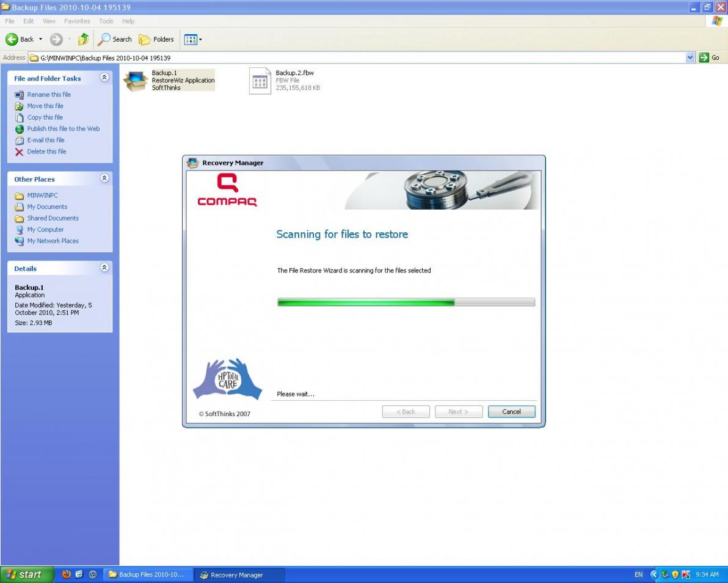The width and height of the screenshot is (728, 583).
Task: Click the Forward arrow icon in Explorer toolbar
Action: click(x=56, y=40)
